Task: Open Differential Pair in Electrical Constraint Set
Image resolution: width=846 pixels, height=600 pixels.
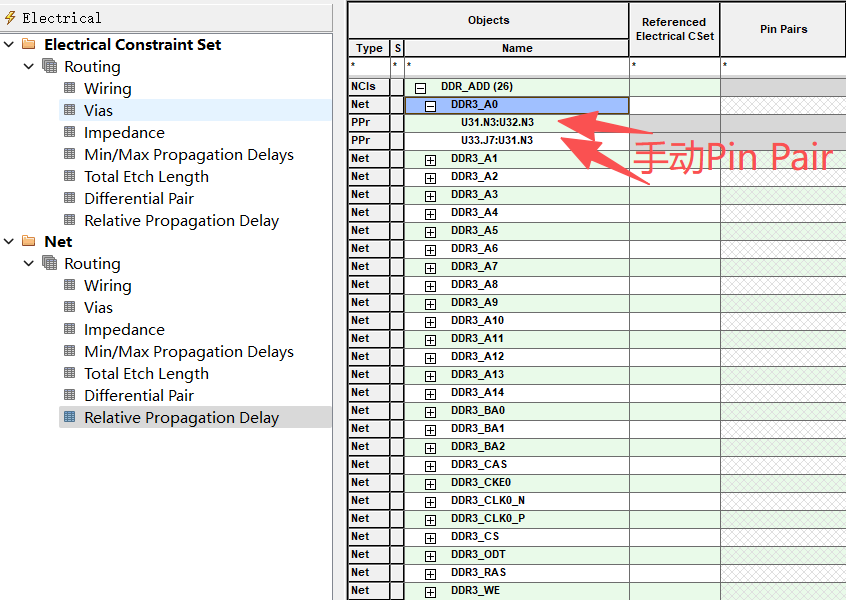Action: coord(139,199)
